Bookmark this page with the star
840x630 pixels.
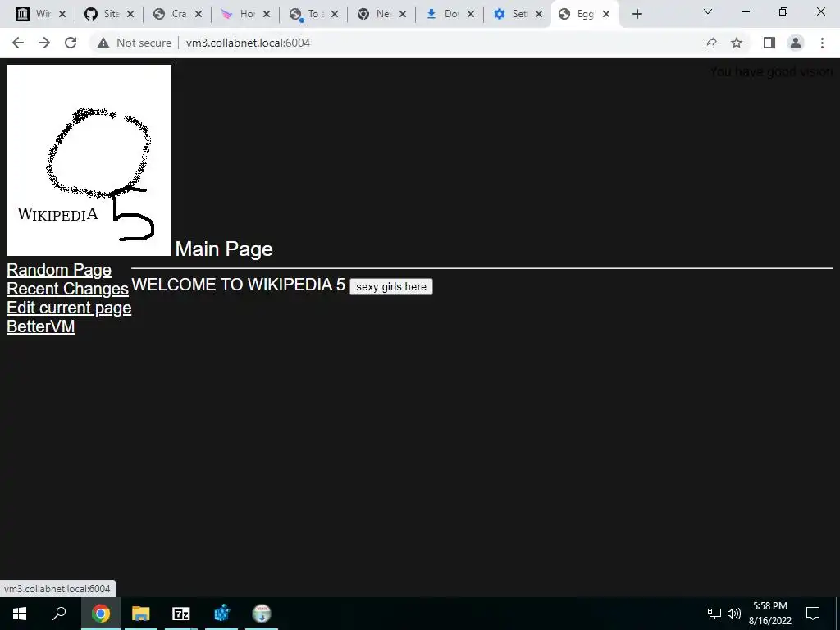737,43
